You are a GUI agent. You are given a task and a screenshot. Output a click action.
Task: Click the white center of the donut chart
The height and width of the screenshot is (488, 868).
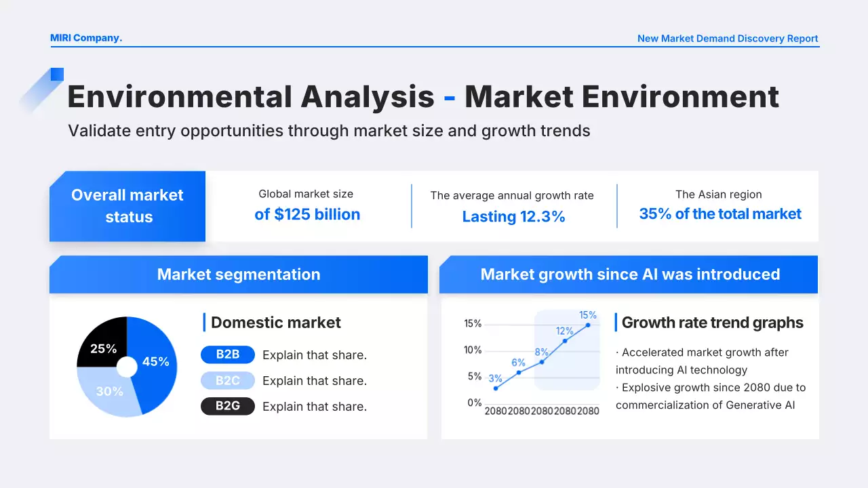pos(127,367)
